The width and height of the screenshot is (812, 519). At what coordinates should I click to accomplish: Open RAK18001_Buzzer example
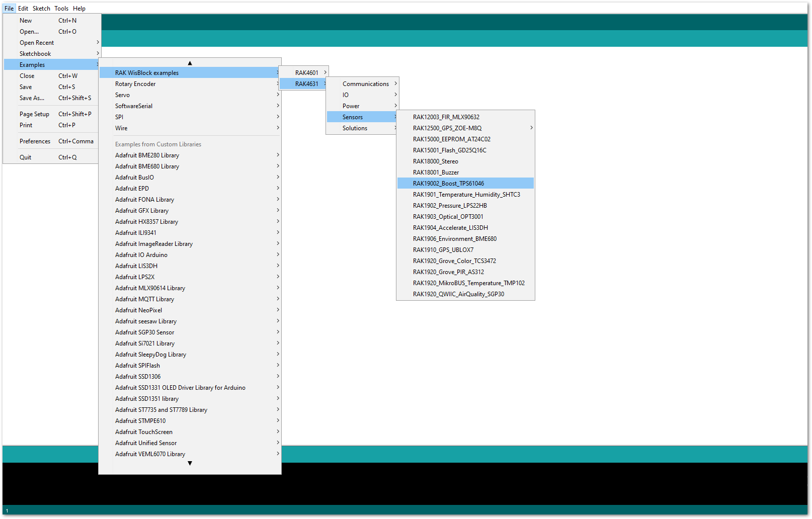pyautogui.click(x=465, y=172)
